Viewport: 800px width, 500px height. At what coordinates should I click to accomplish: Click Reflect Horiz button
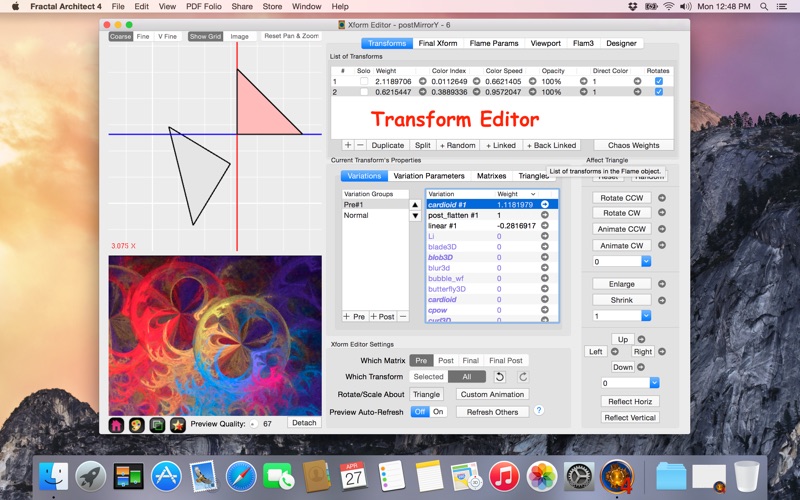630,402
